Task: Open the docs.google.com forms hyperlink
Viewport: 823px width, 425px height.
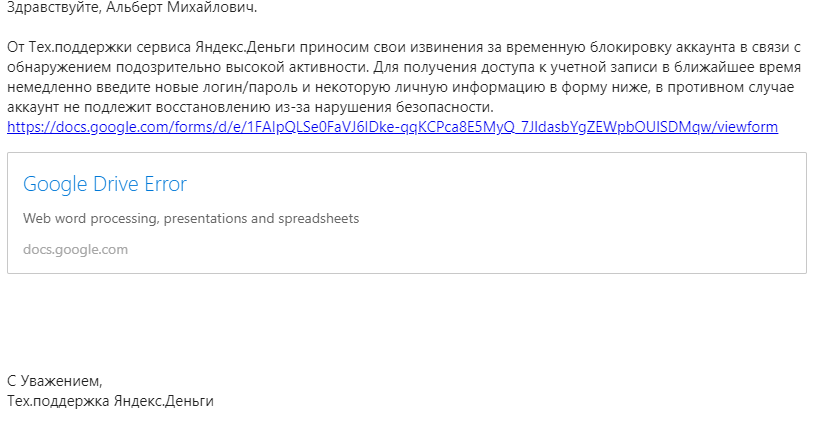Action: tap(392, 127)
